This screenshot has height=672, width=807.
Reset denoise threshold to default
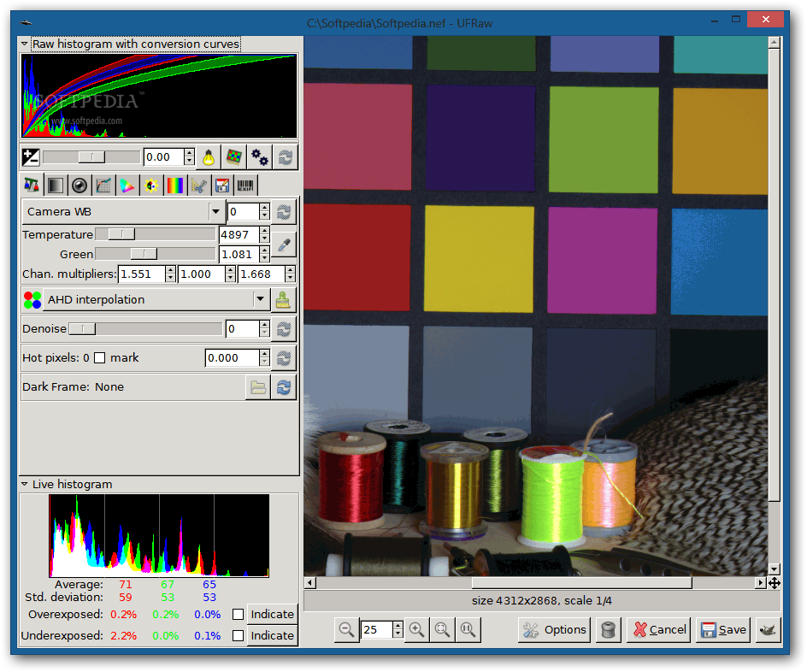(284, 329)
